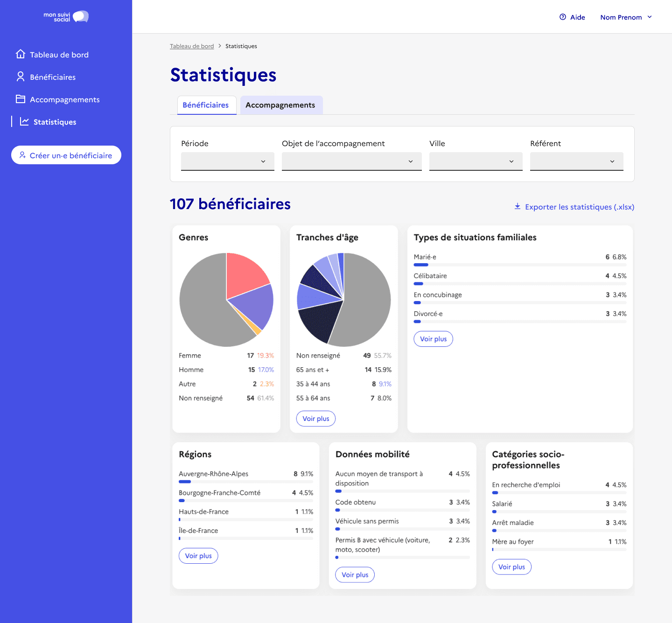The width and height of the screenshot is (672, 623).
Task: Click Voir plus under Tranches d'âge
Action: coord(316,419)
